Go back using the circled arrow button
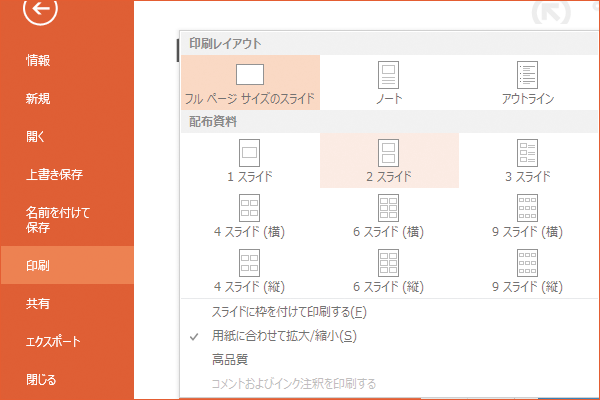The image size is (600, 400). click(40, 8)
